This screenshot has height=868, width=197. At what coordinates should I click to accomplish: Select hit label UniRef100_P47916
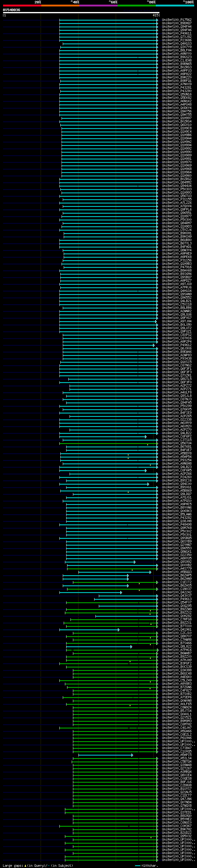[176, 267]
